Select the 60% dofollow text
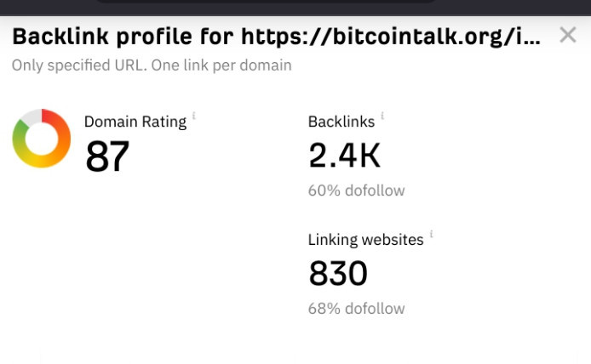This screenshot has width=591, height=364. pyautogui.click(x=356, y=191)
